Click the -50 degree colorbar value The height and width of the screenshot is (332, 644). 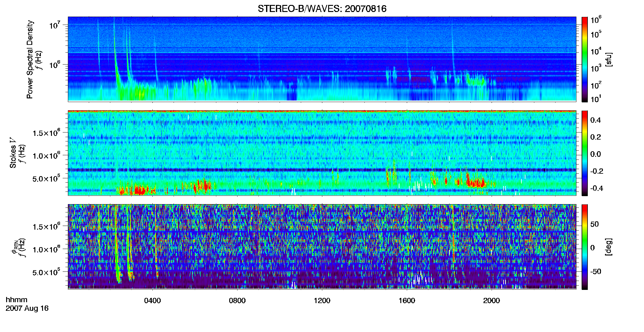(x=596, y=271)
